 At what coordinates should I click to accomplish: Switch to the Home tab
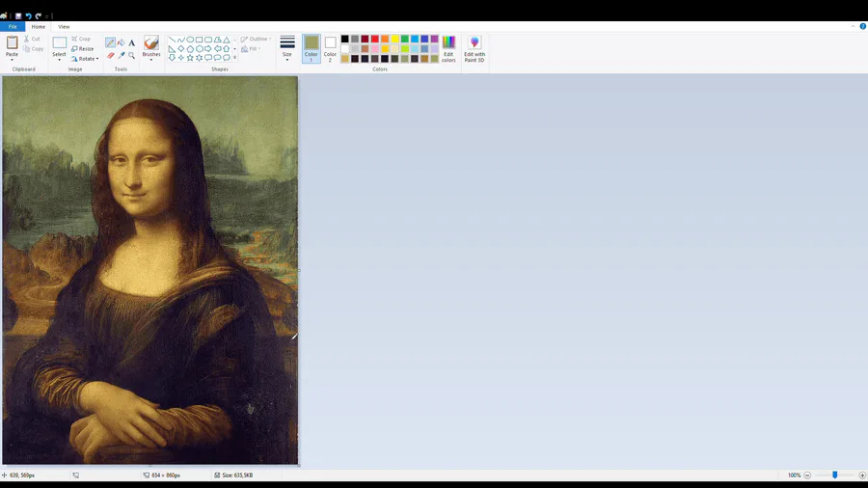[39, 27]
